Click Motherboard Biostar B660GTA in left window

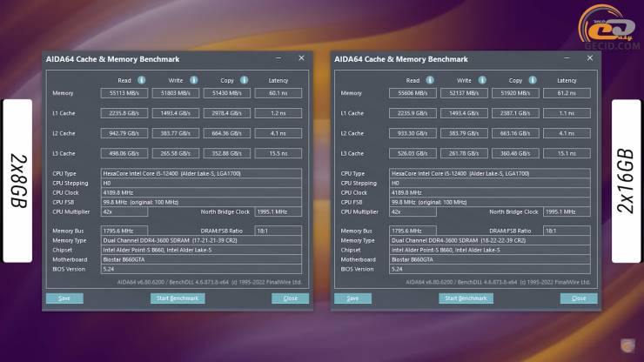[x=201, y=259]
